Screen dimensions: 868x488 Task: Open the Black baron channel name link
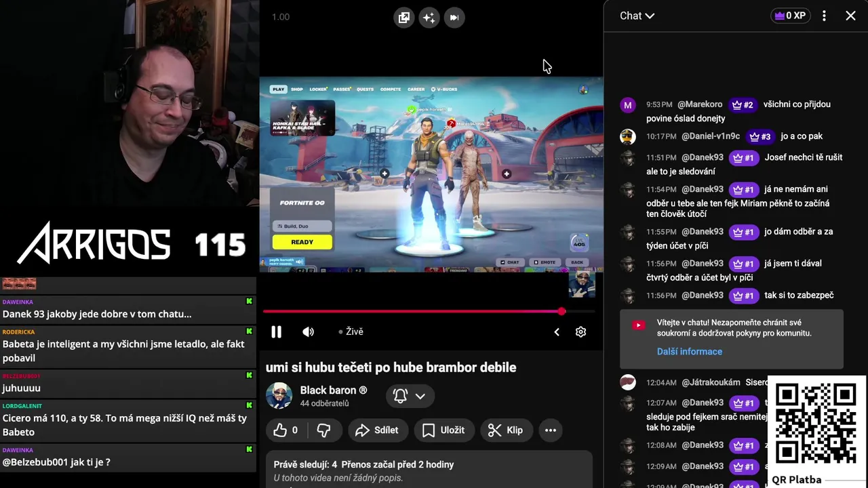pos(334,390)
